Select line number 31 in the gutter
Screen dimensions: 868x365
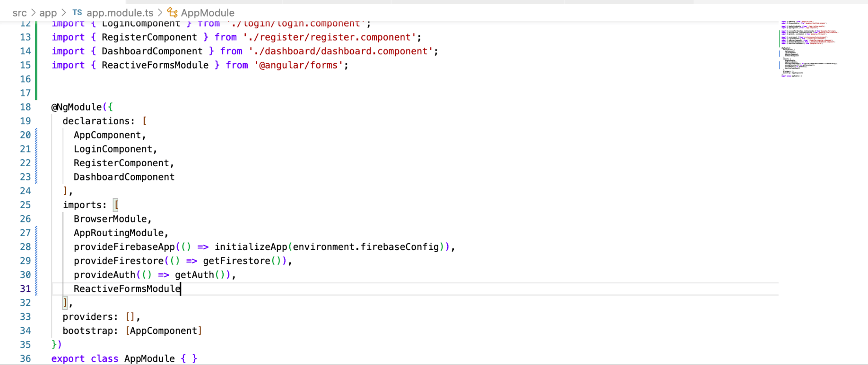(25, 289)
